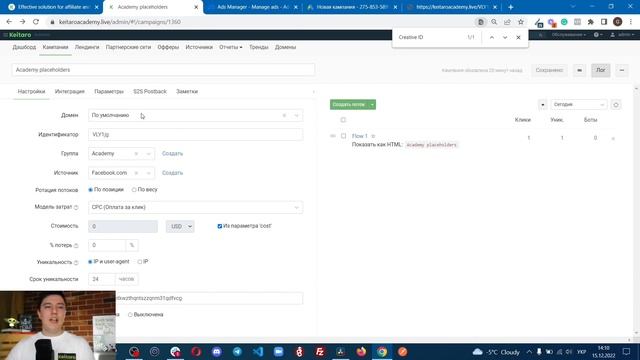Check the Flow 1 checkbox
This screenshot has width=640, height=360.
click(343, 136)
